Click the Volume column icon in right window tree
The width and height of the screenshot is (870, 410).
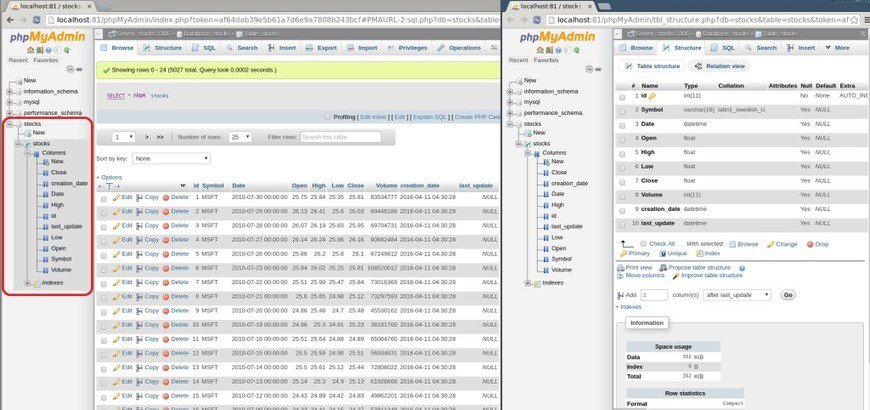tap(547, 270)
